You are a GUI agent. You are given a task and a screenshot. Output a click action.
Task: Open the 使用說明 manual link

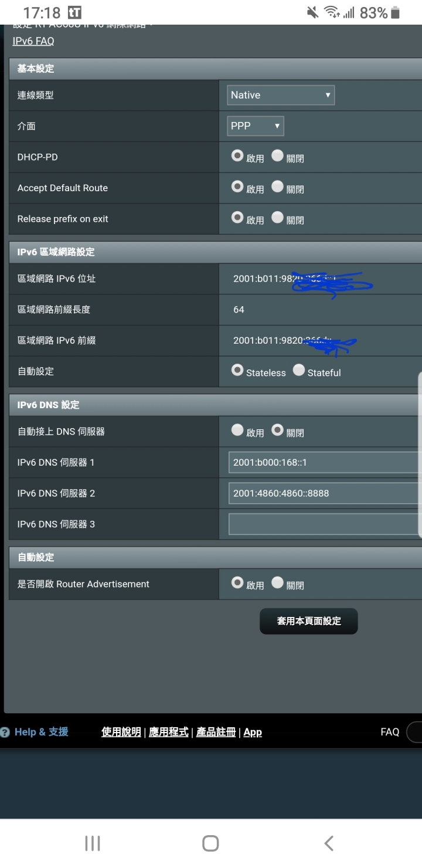[x=121, y=732]
